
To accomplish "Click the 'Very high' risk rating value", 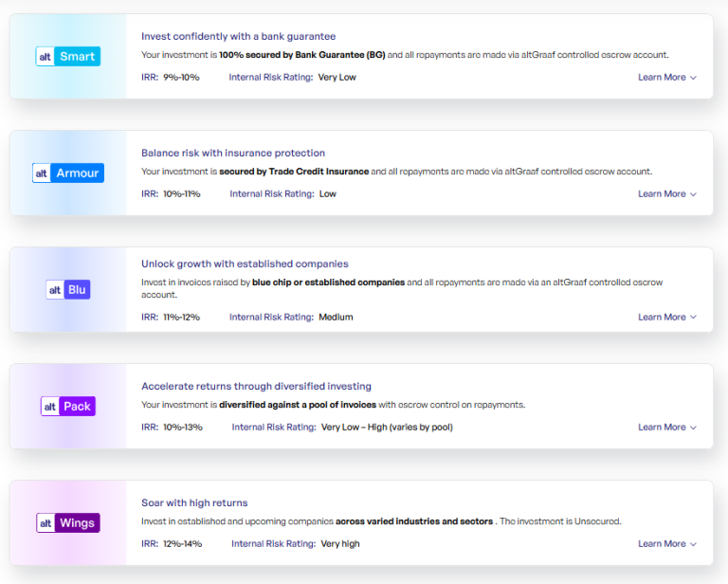I will (340, 543).
